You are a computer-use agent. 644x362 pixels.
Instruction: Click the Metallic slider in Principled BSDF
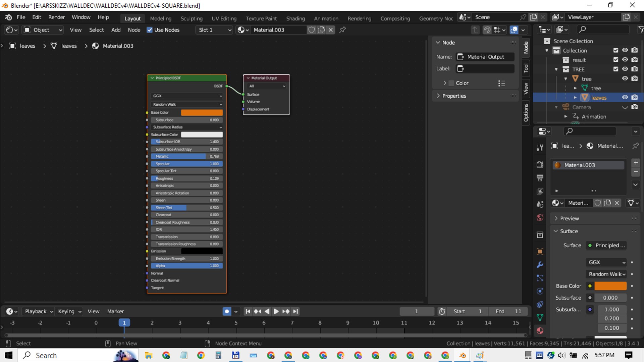187,156
